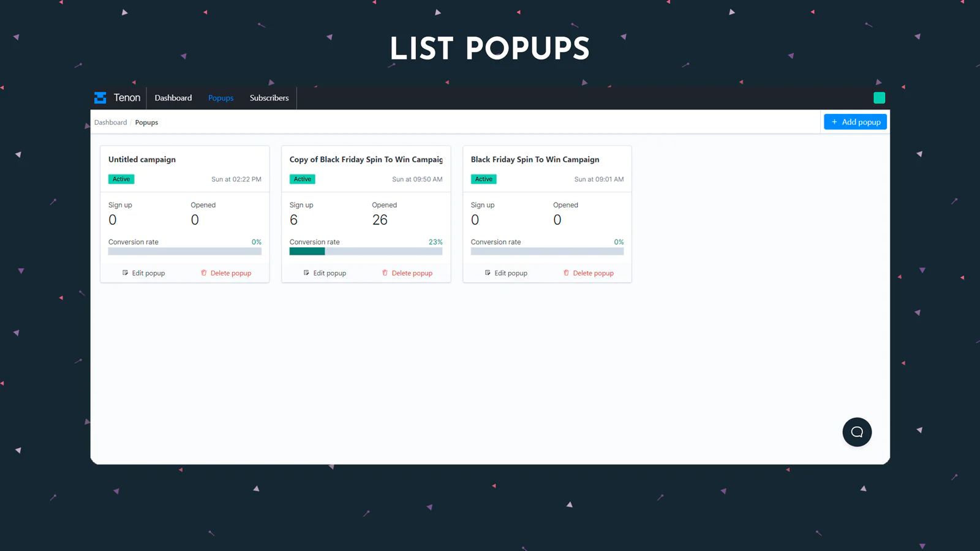980x551 pixels.
Task: Click the 23% conversion percentage
Action: [x=435, y=242]
